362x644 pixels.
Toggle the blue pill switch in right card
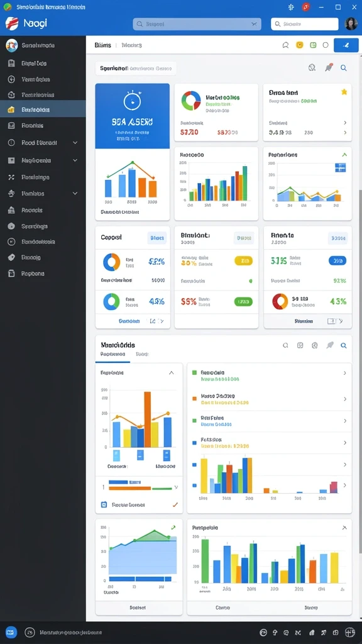click(337, 260)
